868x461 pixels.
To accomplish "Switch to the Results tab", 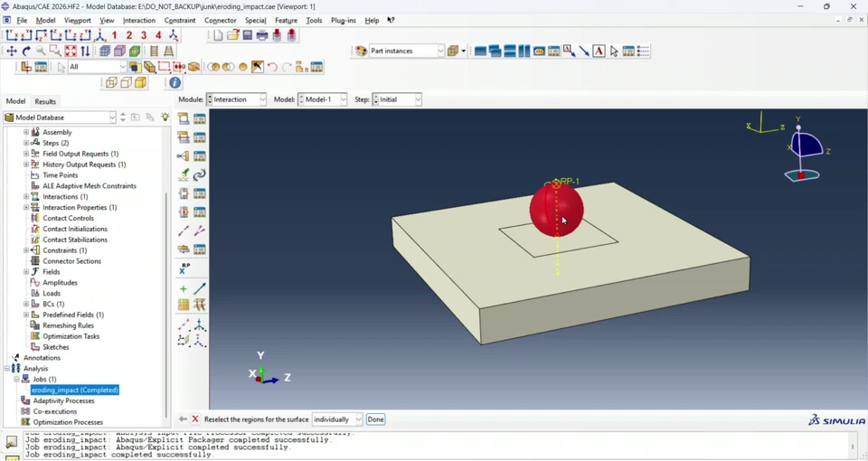I will point(45,101).
